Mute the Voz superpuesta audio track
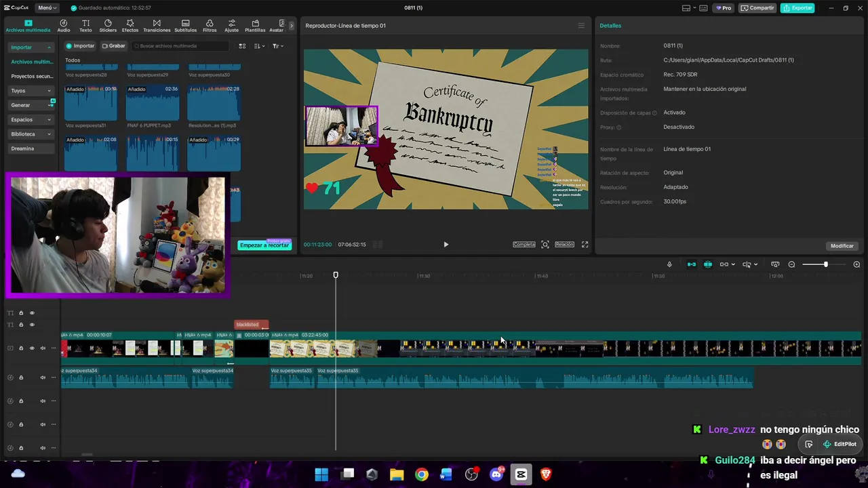 click(43, 378)
